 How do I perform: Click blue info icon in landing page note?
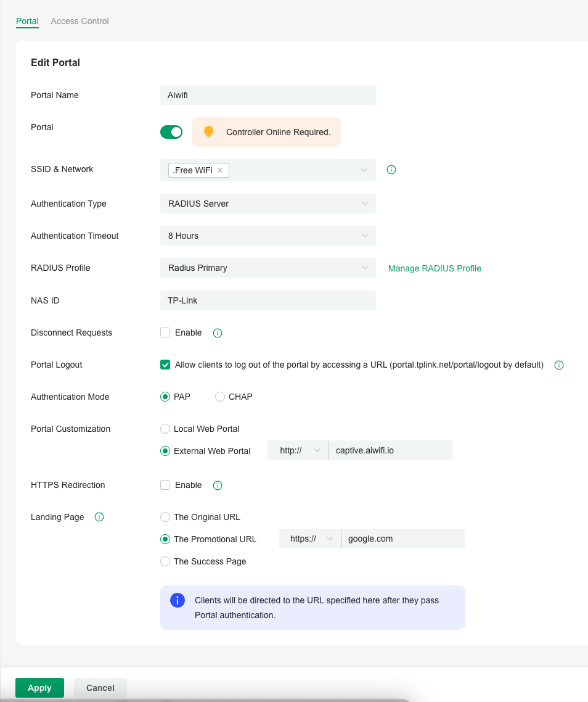[178, 600]
